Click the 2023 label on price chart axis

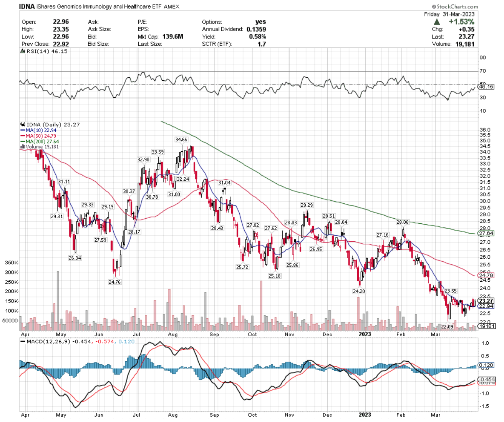(365, 334)
